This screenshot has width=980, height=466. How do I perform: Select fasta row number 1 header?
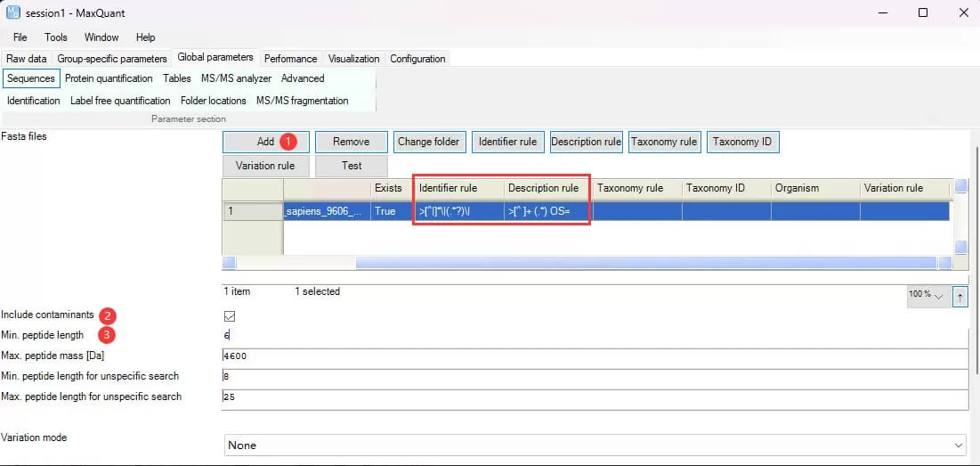pyautogui.click(x=253, y=211)
